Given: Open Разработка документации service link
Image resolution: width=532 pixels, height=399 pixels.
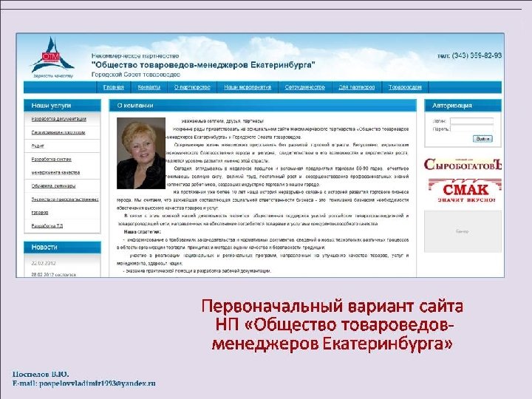Looking at the screenshot, I should click(58, 119).
